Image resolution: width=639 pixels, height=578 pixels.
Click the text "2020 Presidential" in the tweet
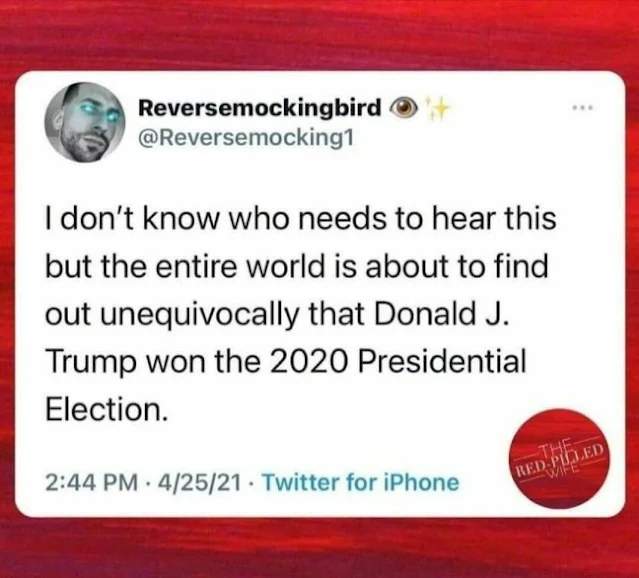[x=397, y=362]
